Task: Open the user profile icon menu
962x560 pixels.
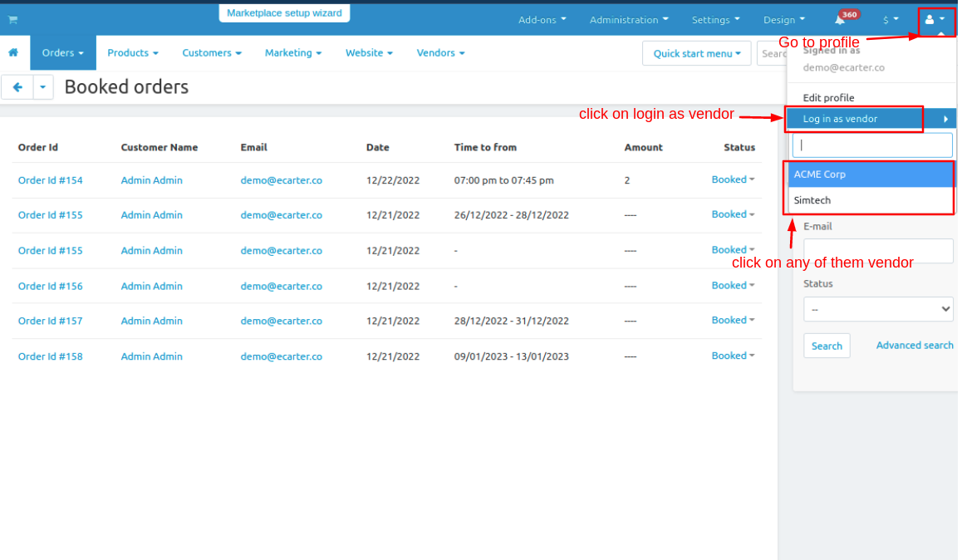Action: tap(935, 19)
